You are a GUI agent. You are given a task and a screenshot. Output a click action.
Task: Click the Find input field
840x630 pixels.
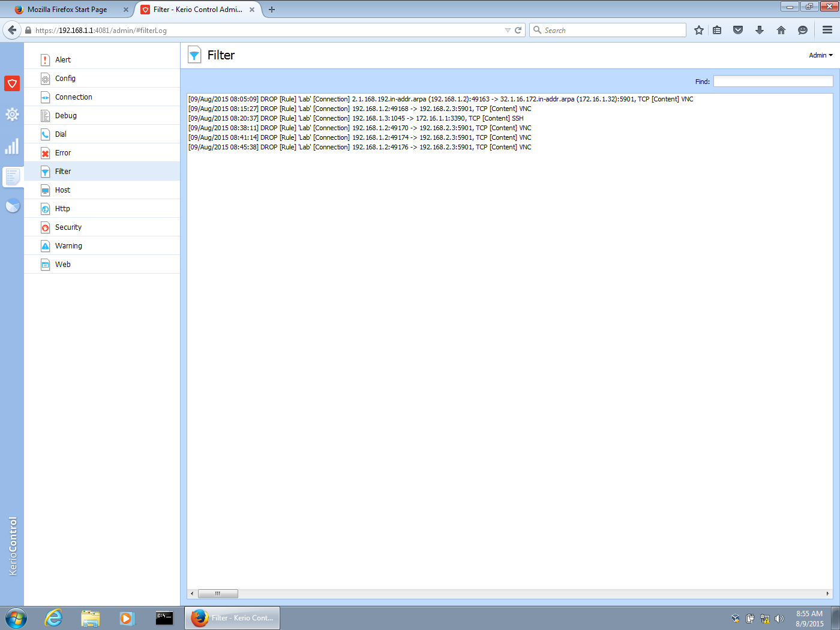pyautogui.click(x=773, y=81)
